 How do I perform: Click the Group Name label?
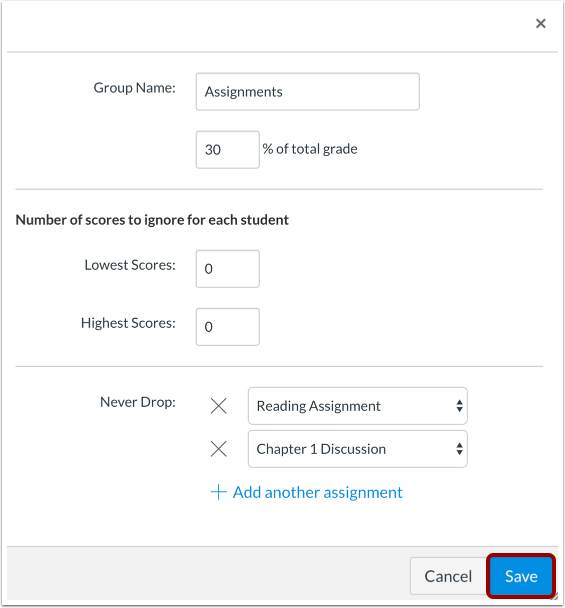135,88
